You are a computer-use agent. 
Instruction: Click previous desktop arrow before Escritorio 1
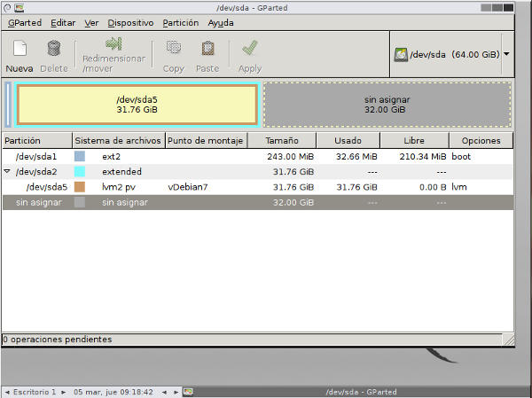(7, 392)
